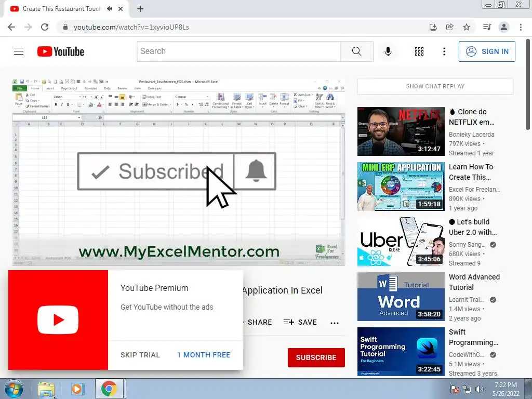Open Action Center flag tray icon
The width and height of the screenshot is (532, 399).
pos(455,389)
